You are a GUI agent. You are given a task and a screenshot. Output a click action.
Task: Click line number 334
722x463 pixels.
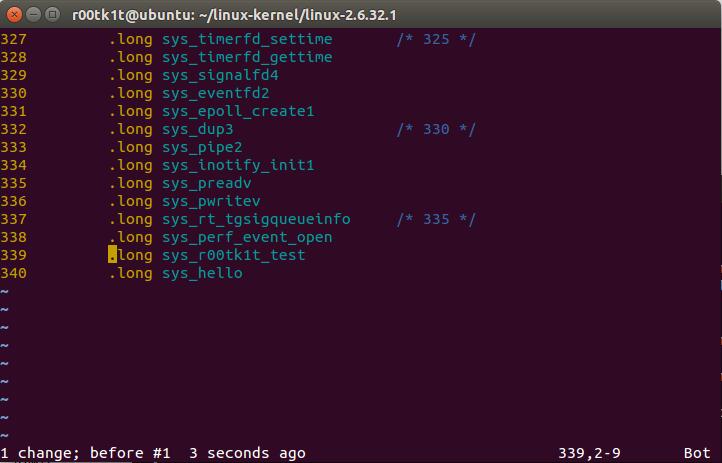tap(13, 165)
